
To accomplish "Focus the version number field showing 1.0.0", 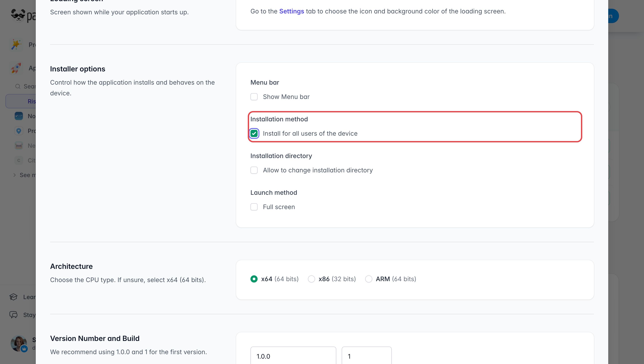I will pos(293,356).
